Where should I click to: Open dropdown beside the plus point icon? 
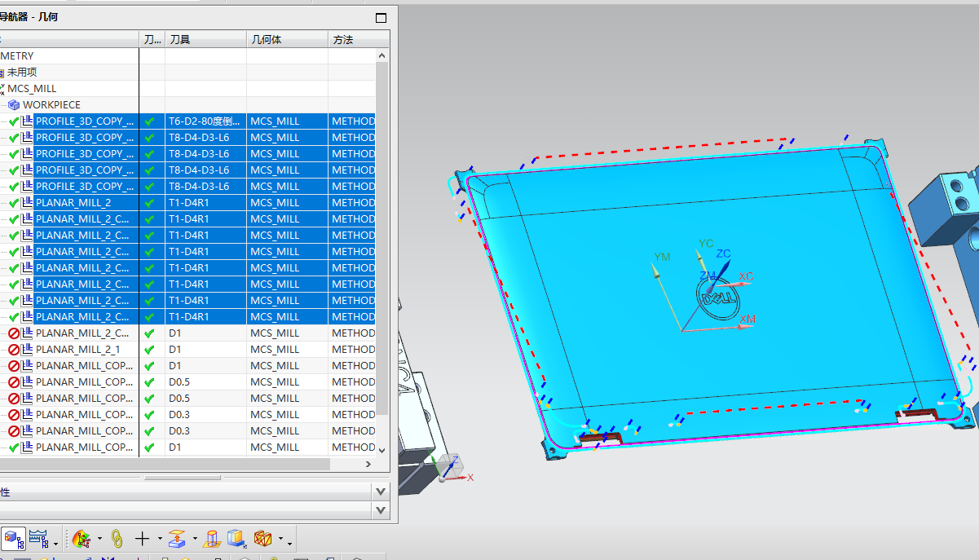click(159, 539)
